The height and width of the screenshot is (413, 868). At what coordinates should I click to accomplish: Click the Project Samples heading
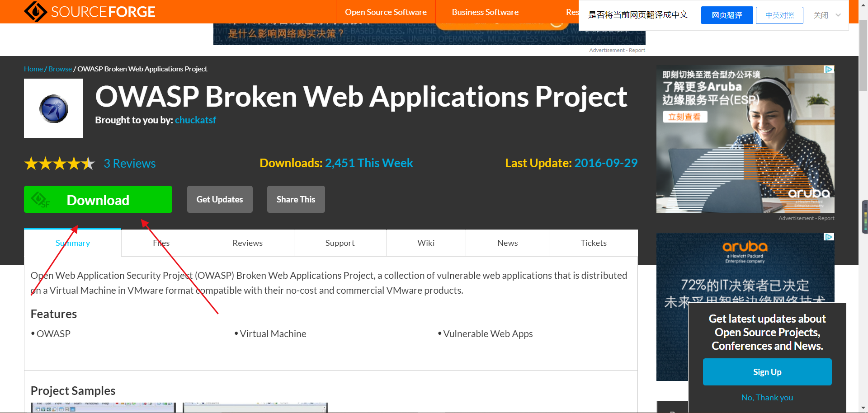coord(73,390)
